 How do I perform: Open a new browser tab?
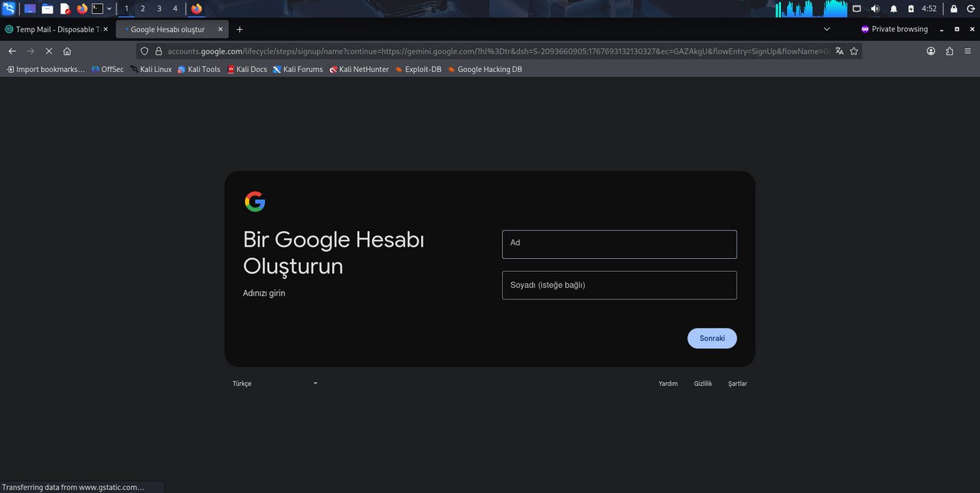pos(240,29)
